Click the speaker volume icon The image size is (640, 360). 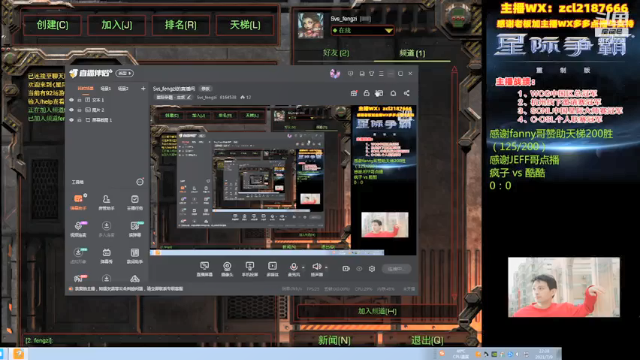pos(316,268)
